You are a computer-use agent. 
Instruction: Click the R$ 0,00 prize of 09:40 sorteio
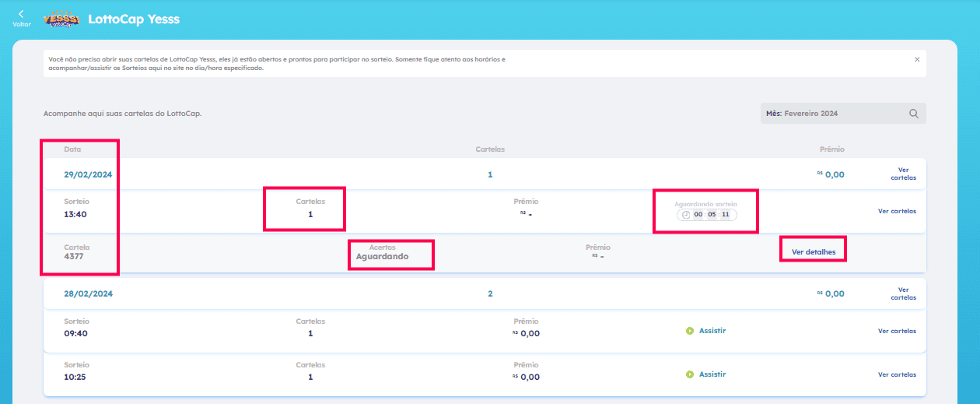[526, 333]
